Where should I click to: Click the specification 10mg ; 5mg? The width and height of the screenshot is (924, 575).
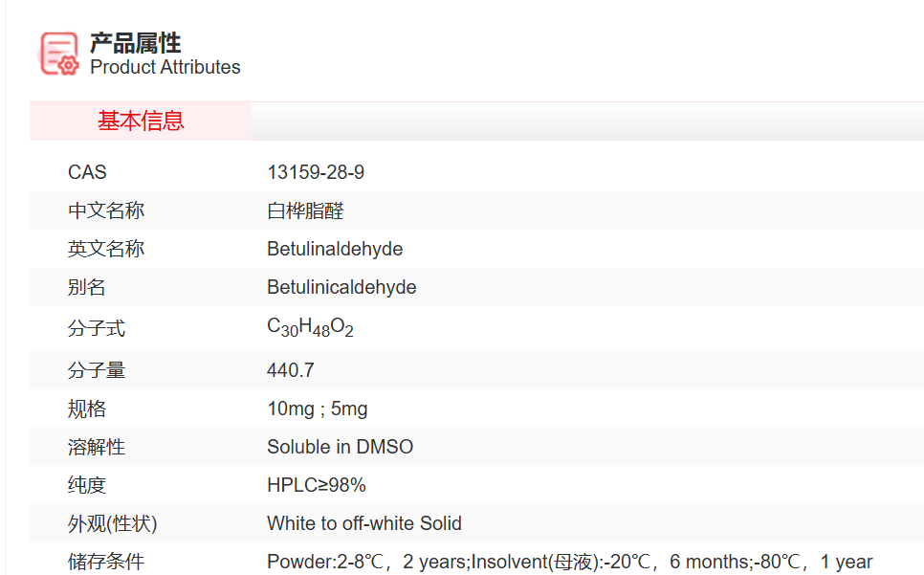[317, 409]
